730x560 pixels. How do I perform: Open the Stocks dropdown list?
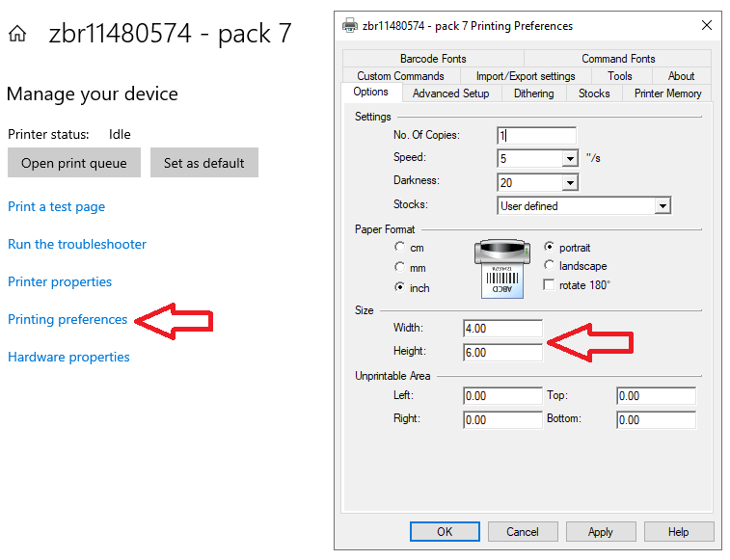pyautogui.click(x=662, y=205)
